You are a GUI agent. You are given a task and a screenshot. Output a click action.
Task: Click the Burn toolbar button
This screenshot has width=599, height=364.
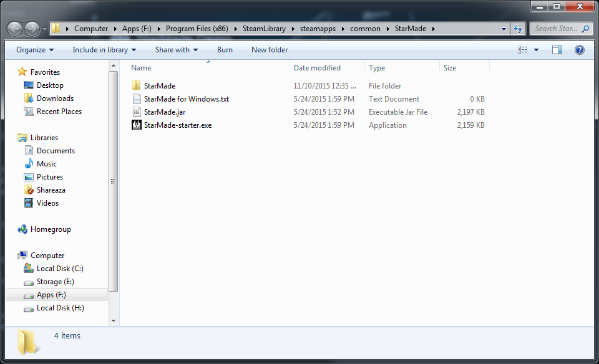(x=225, y=50)
